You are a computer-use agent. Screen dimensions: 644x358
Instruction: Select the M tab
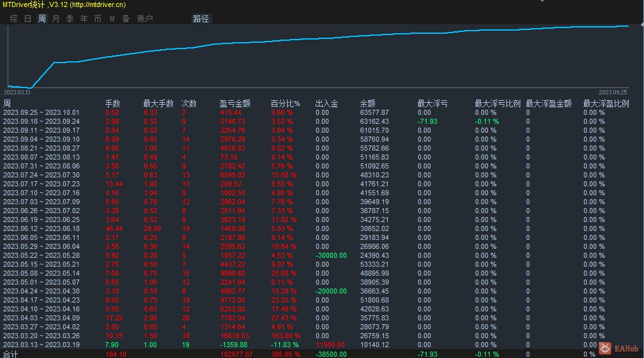tap(112, 19)
